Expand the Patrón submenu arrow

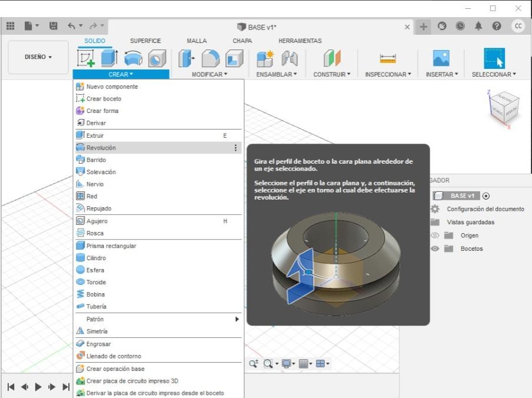pos(237,319)
